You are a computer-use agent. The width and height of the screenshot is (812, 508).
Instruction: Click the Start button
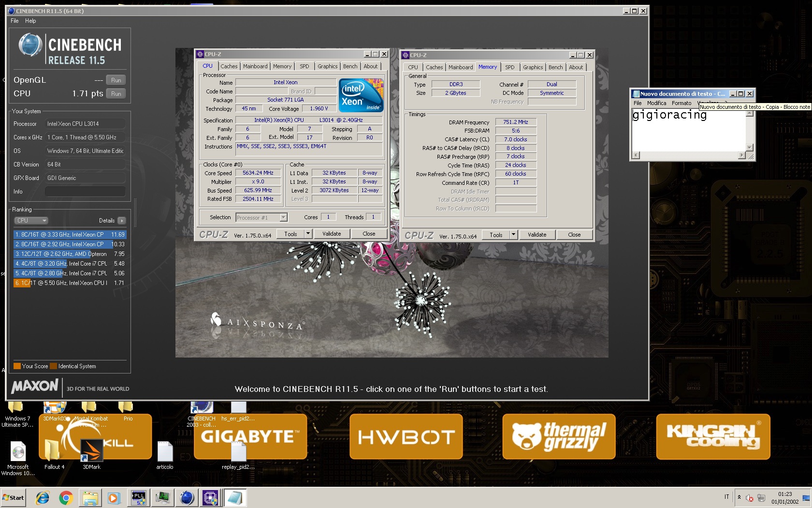[14, 497]
